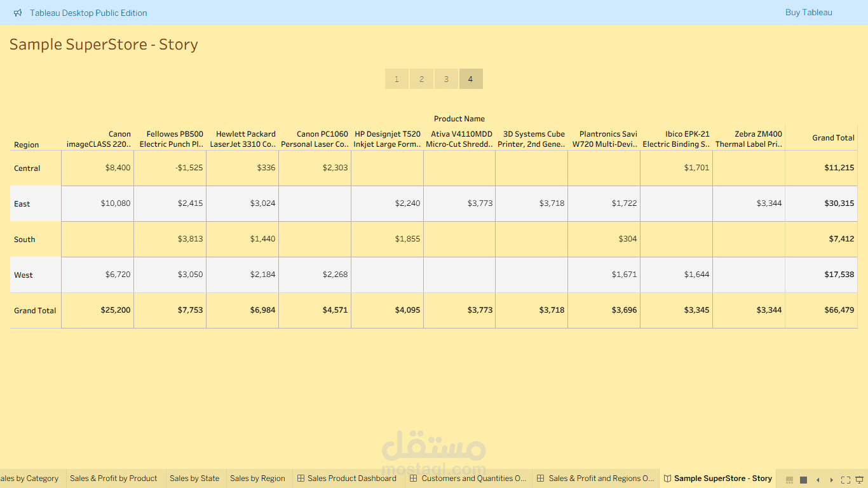The width and height of the screenshot is (868, 488).
Task: Select Hewlett Packard LaserJet 3310 header
Action: pos(243,139)
